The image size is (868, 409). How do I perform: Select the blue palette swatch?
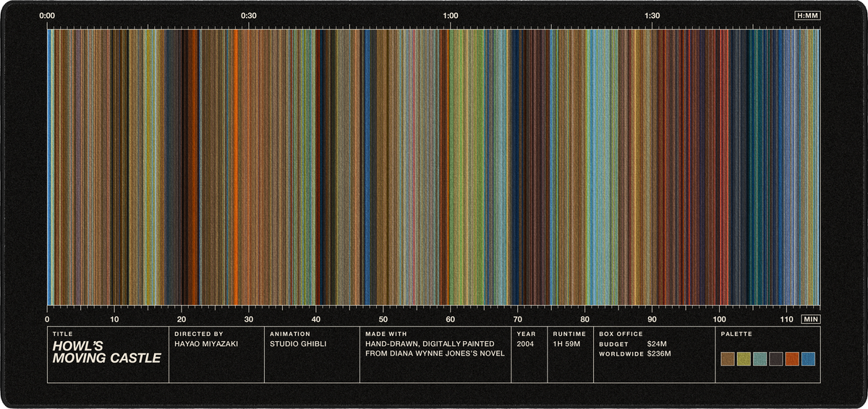click(808, 359)
